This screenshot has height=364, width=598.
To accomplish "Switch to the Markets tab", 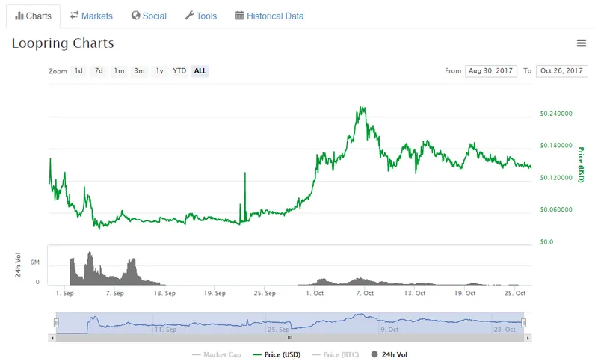I will 91,16.
